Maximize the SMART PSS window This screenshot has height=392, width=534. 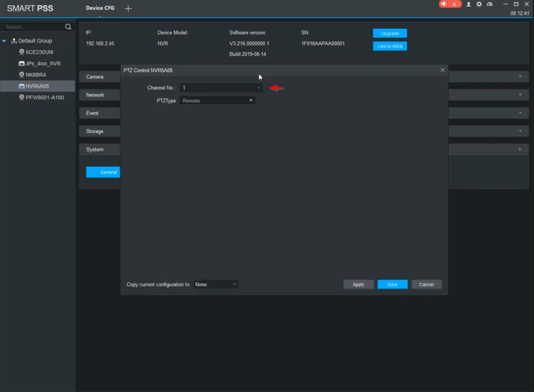tap(516, 4)
